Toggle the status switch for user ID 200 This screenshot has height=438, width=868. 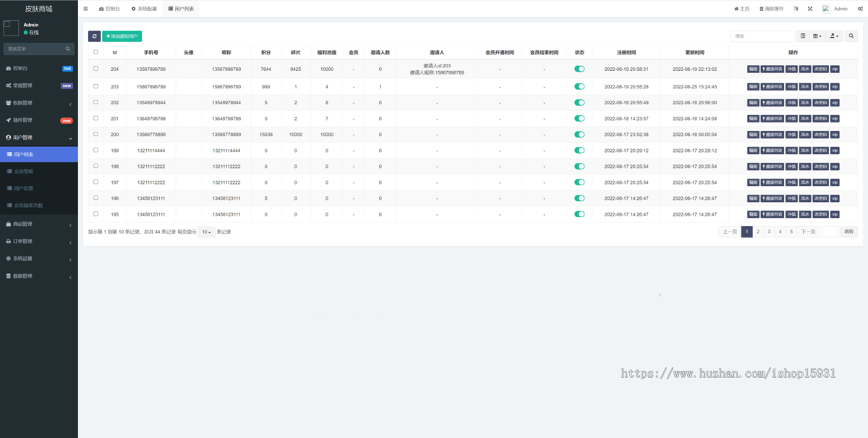click(x=579, y=134)
